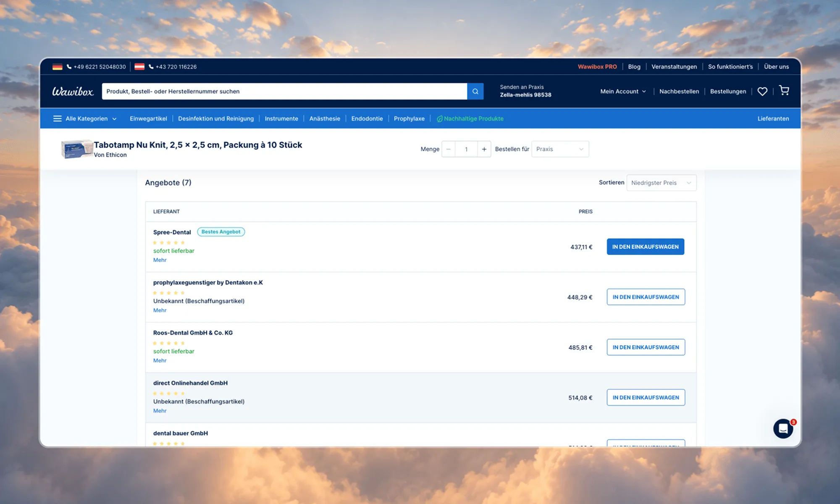Decrease quantity with minus button
Image resolution: width=840 pixels, height=504 pixels.
[x=448, y=149]
